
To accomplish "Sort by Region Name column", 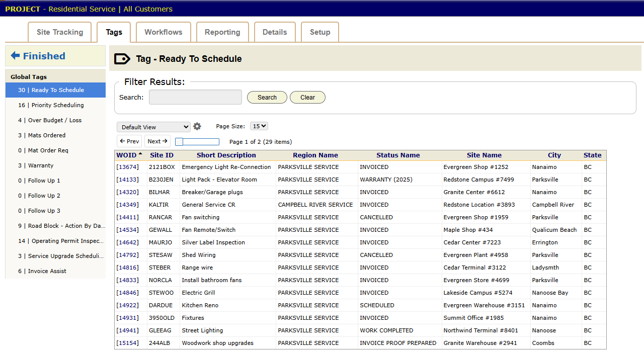I will coord(315,155).
